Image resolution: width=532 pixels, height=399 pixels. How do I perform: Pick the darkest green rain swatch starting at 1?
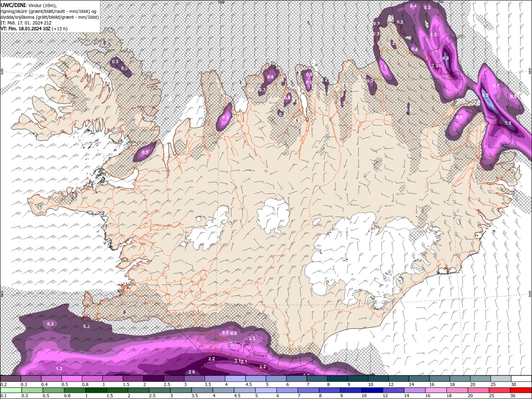tap(96, 390)
